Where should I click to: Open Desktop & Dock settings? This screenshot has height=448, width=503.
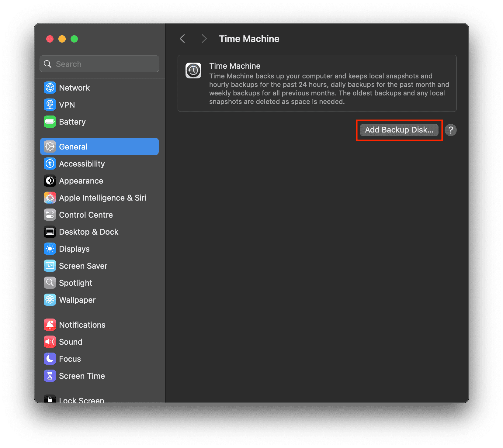[88, 232]
